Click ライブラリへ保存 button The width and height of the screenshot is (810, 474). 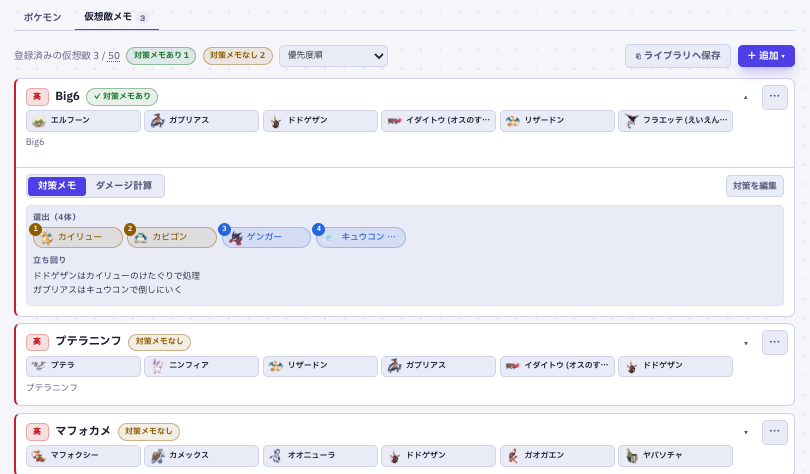coord(678,56)
